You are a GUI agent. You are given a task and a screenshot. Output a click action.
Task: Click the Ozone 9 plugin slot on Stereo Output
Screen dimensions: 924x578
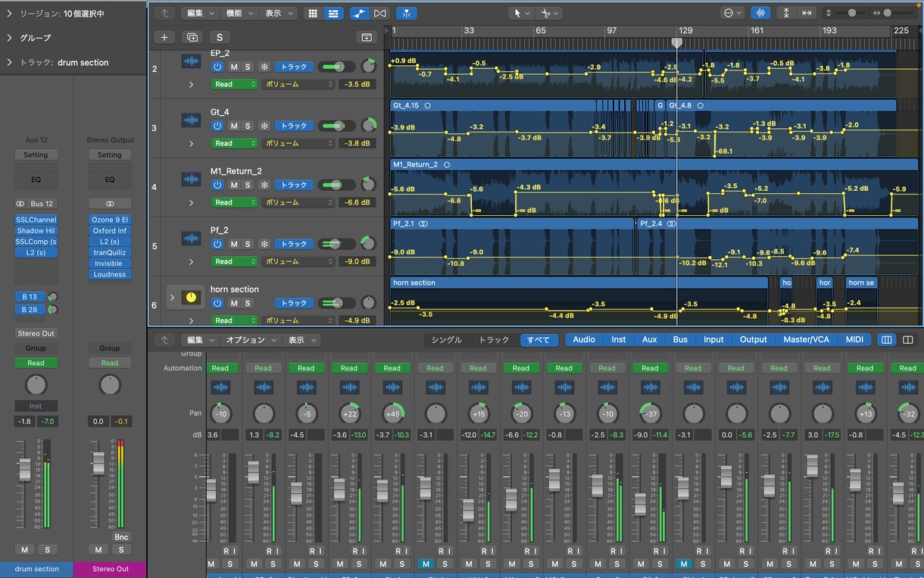point(109,220)
